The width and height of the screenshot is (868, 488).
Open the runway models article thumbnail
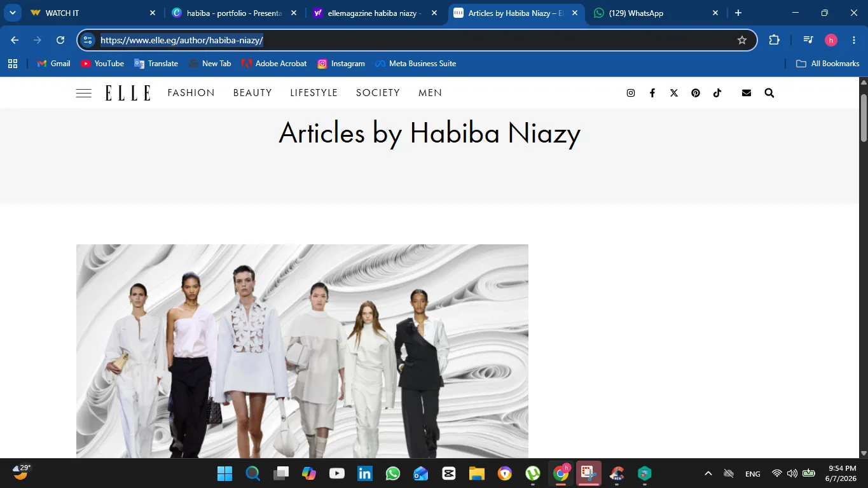pos(302,351)
